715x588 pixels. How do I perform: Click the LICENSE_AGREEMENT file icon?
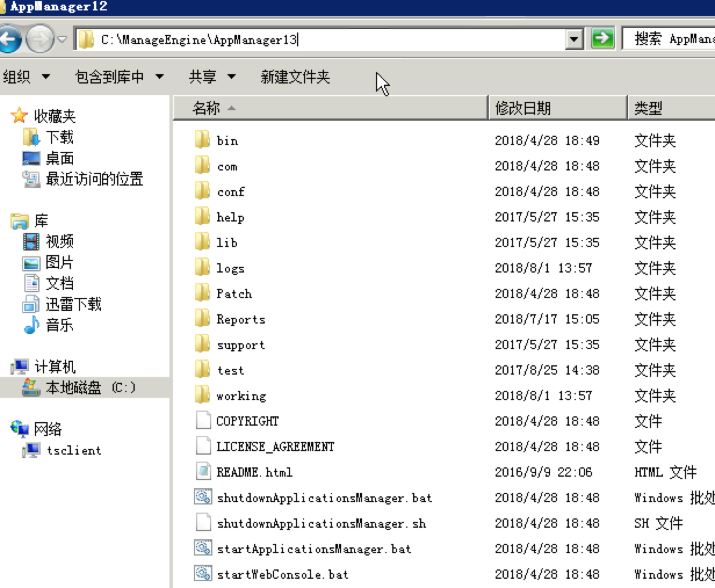[203, 445]
